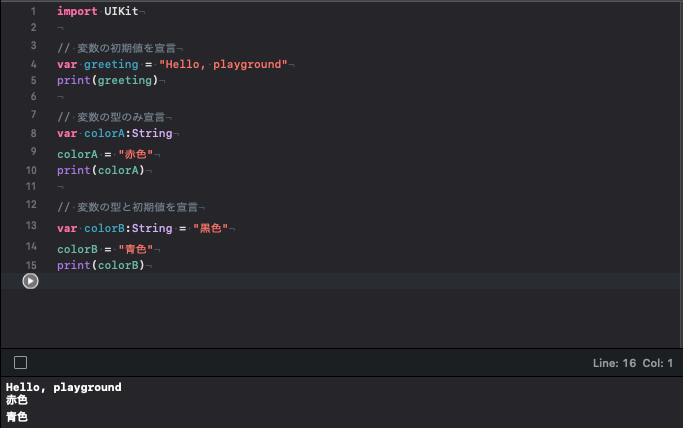The height and width of the screenshot is (428, 683).
Task: Click the Line: 16 Col: 1 indicator
Action: 632,363
